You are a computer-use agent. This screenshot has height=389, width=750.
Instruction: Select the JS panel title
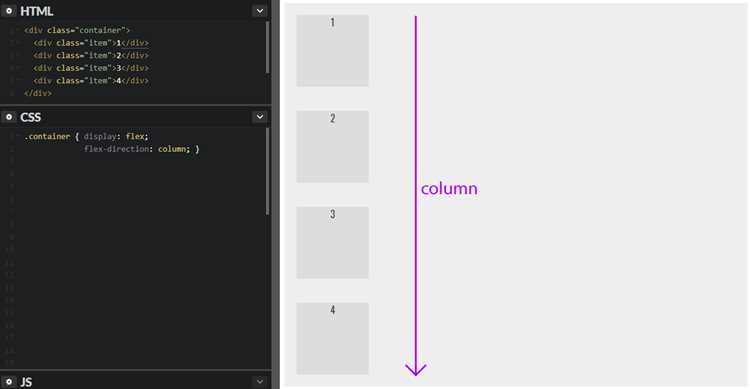tap(26, 382)
